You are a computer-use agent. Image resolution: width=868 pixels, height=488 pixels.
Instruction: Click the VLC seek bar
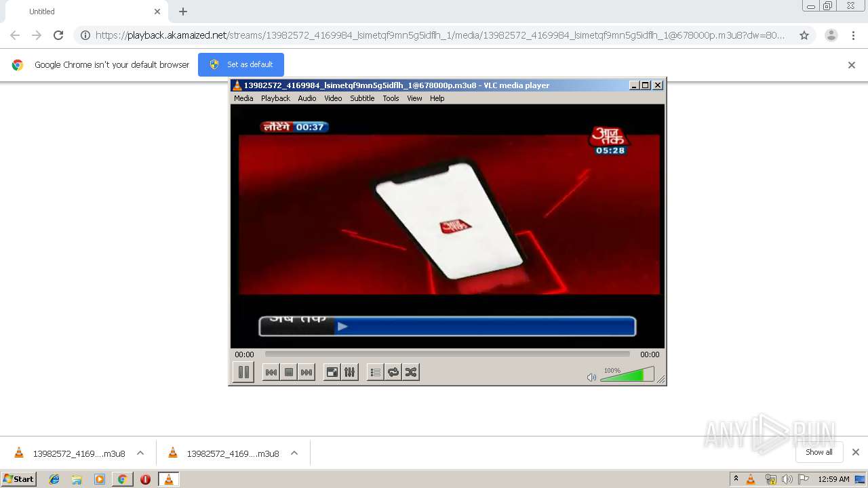[x=447, y=354]
